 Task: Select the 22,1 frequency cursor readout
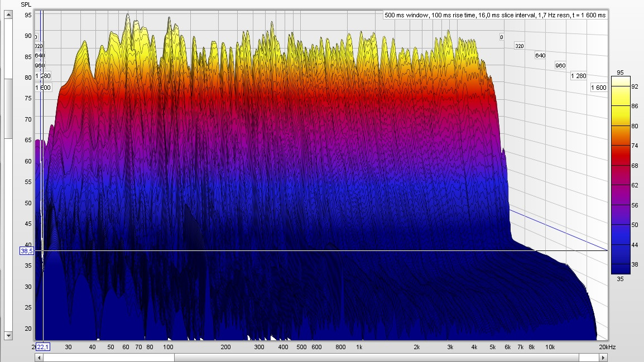pos(43,347)
